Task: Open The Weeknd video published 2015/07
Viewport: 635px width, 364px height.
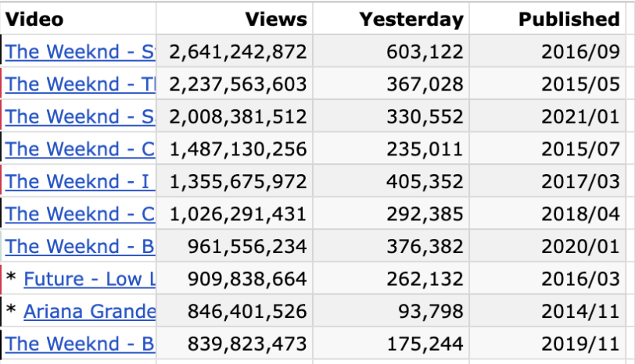Action: coord(80,149)
